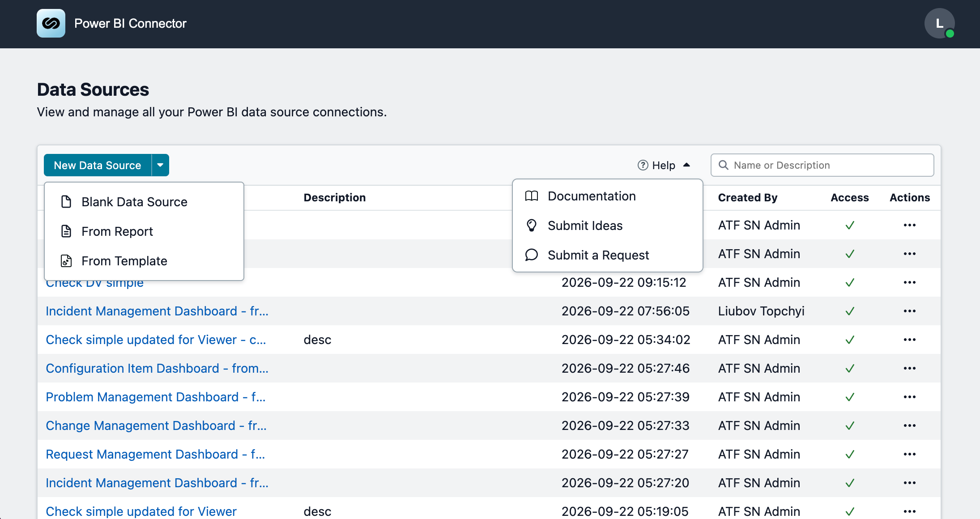Open Problem Management Dashboard link
980x519 pixels.
(x=156, y=397)
